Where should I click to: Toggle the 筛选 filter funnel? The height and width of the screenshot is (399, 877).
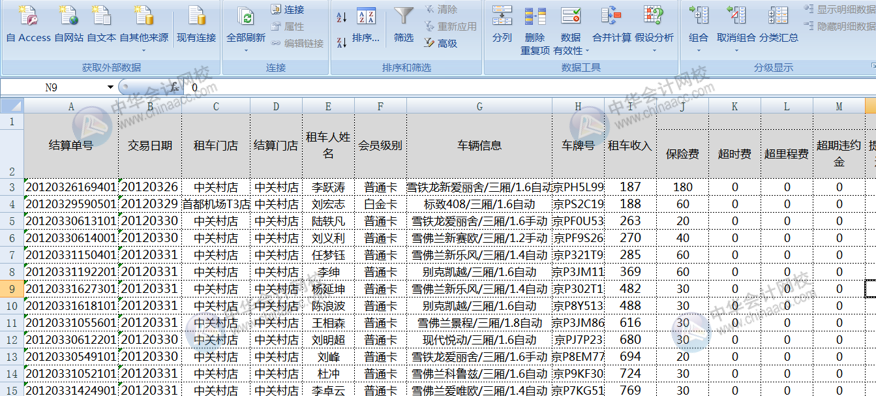pyautogui.click(x=403, y=25)
